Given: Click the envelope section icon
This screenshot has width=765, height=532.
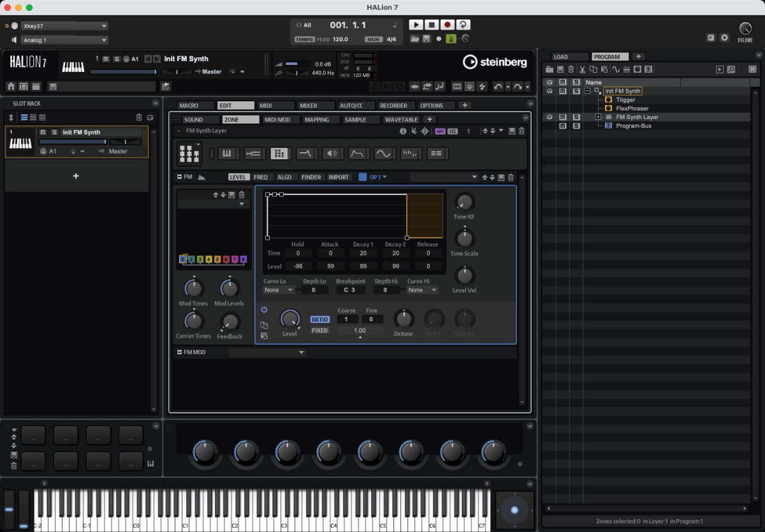Looking at the screenshot, I should (x=358, y=154).
